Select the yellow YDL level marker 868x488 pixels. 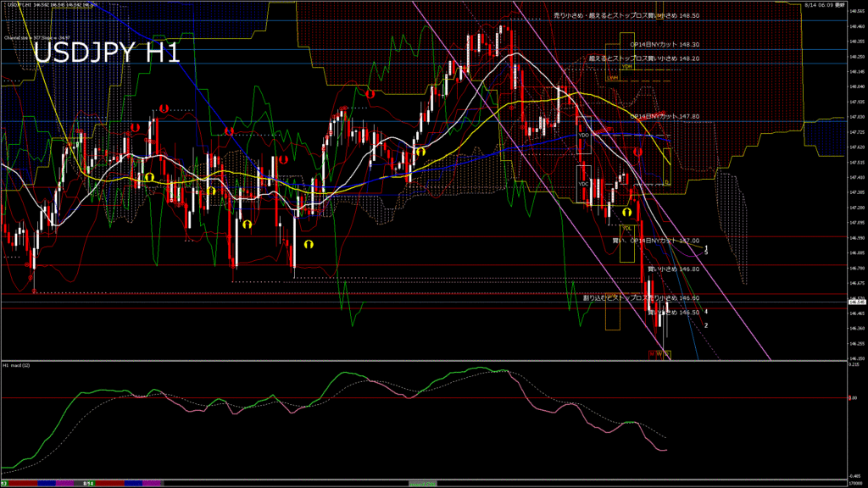click(627, 228)
